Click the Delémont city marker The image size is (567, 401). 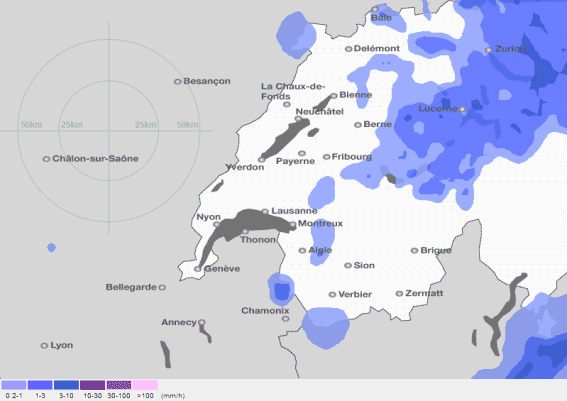[x=349, y=49]
